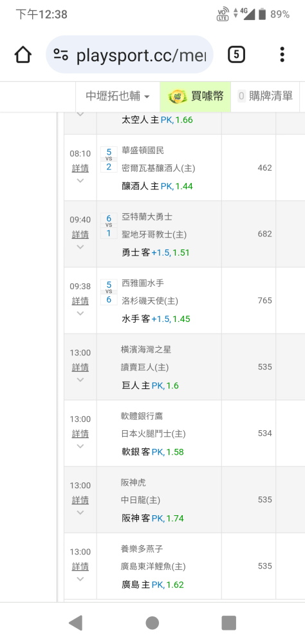This screenshot has height=644, width=305.
Task: Expand the chevron under the 阪神虎 game
Action: tap(80, 513)
